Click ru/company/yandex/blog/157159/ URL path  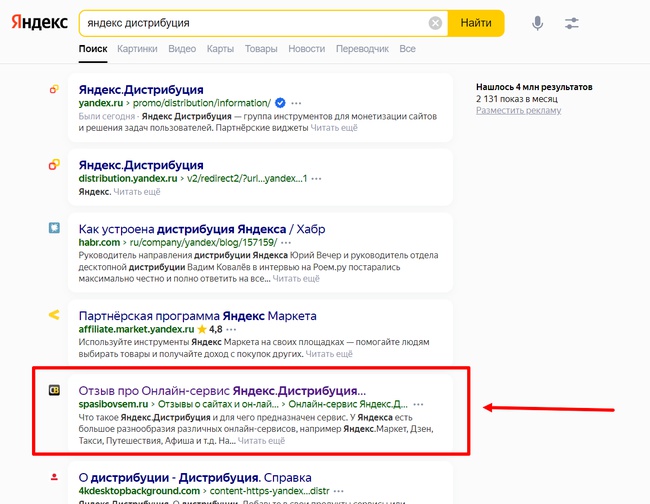pos(203,242)
